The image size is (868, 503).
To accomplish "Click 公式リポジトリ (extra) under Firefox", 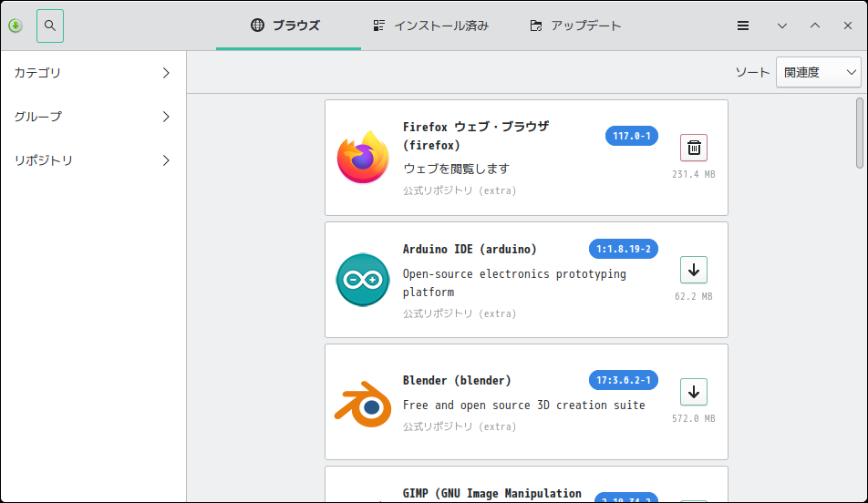I will 460,191.
